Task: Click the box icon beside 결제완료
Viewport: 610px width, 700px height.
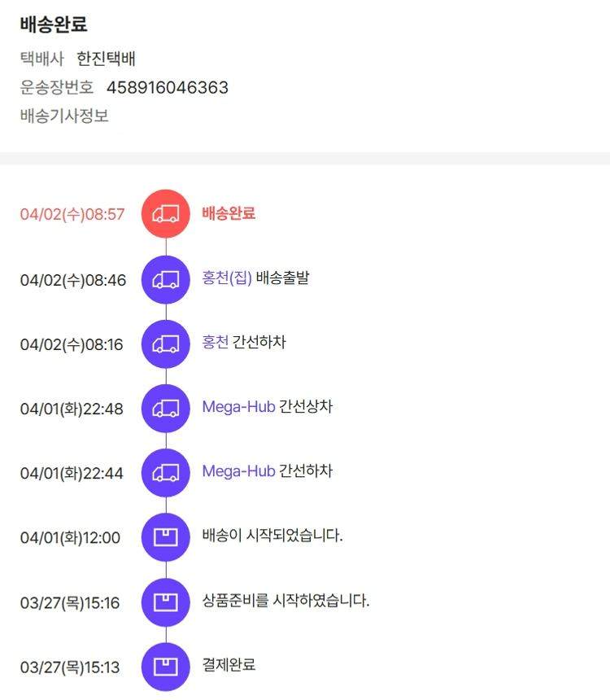Action: point(165,667)
